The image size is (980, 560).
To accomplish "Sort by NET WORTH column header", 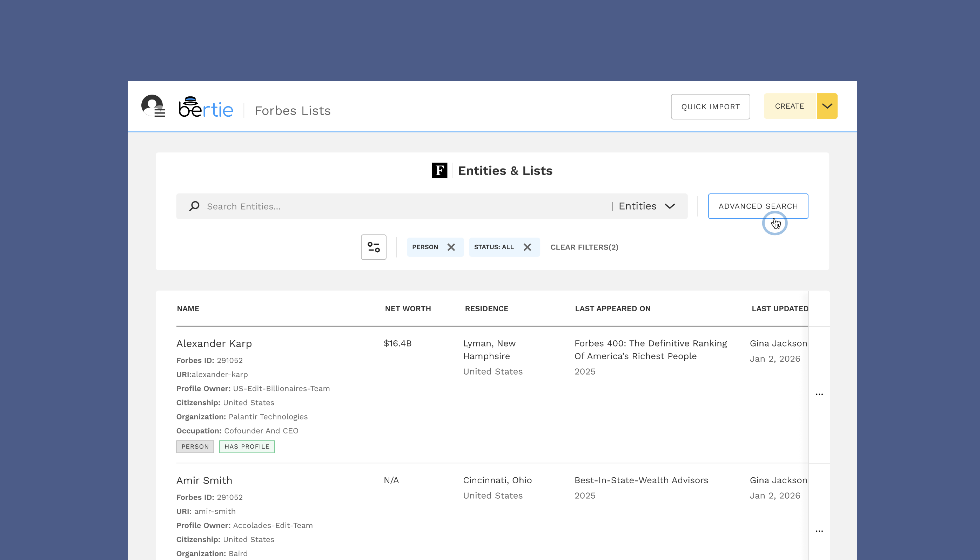I will pyautogui.click(x=408, y=308).
